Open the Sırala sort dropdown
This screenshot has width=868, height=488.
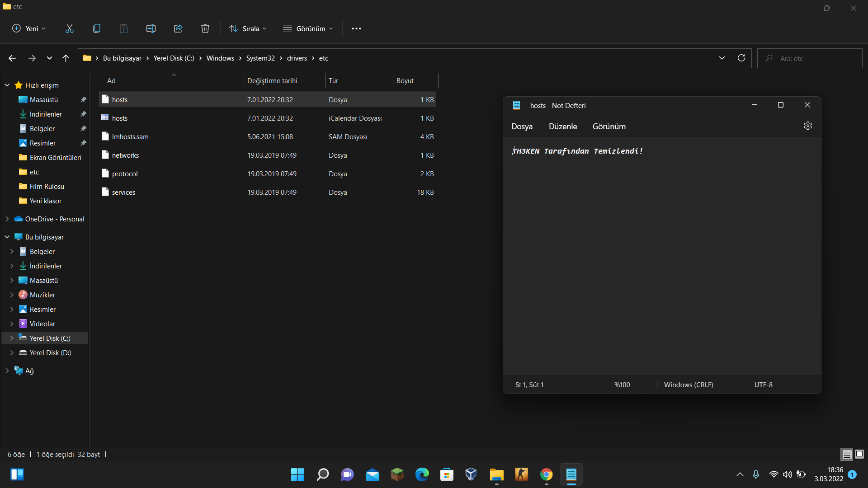[x=248, y=28]
